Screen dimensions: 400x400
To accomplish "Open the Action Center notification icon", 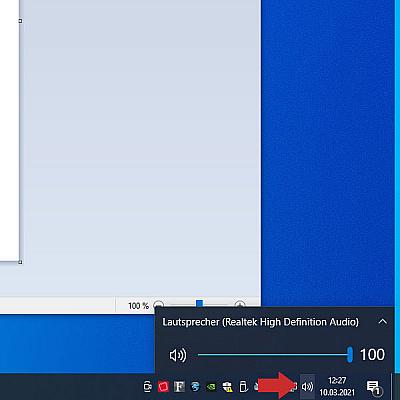I will click(373, 387).
